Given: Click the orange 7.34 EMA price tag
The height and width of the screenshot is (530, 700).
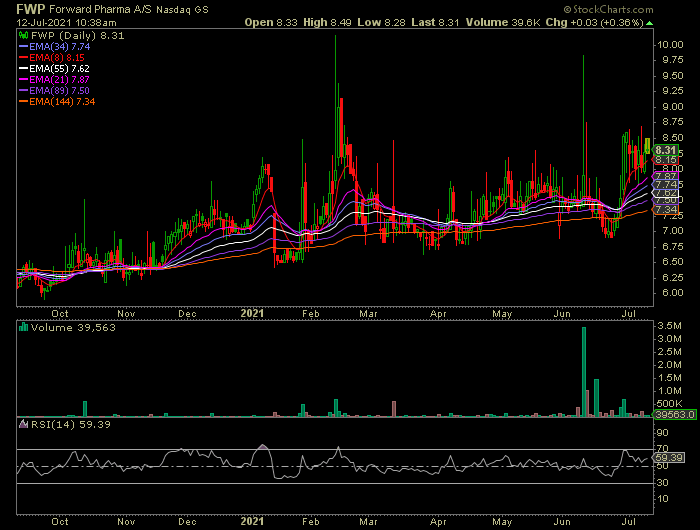Looking at the screenshot, I should (666, 209).
